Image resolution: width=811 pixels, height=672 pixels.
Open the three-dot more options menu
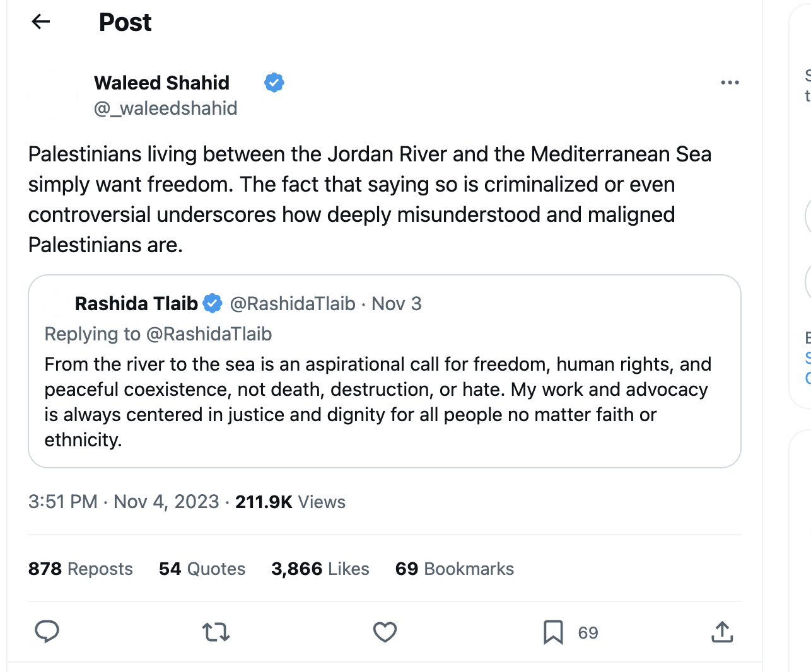pyautogui.click(x=730, y=83)
